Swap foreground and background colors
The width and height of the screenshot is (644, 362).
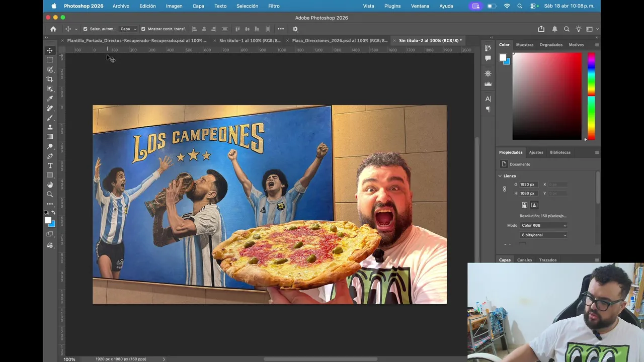pos(54,213)
